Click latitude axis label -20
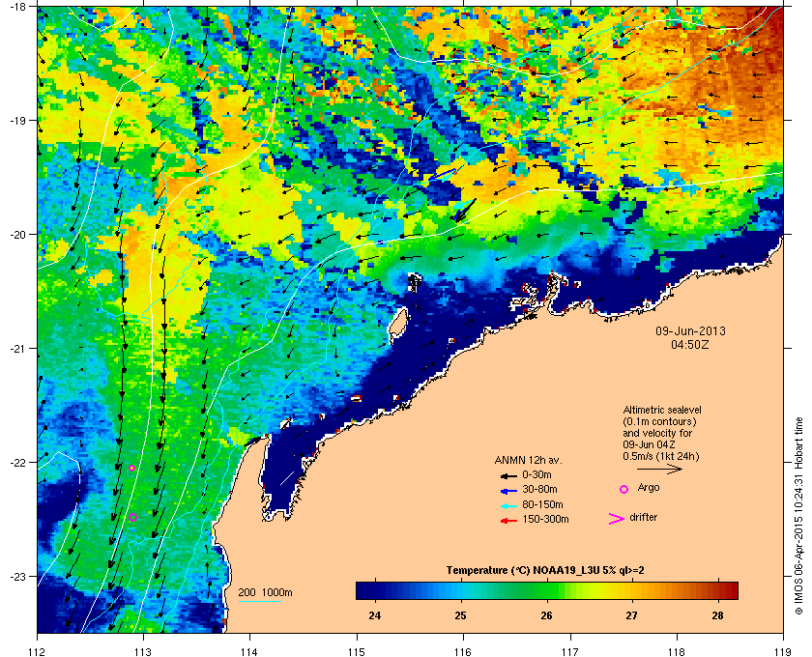The width and height of the screenshot is (812, 657). [16, 234]
